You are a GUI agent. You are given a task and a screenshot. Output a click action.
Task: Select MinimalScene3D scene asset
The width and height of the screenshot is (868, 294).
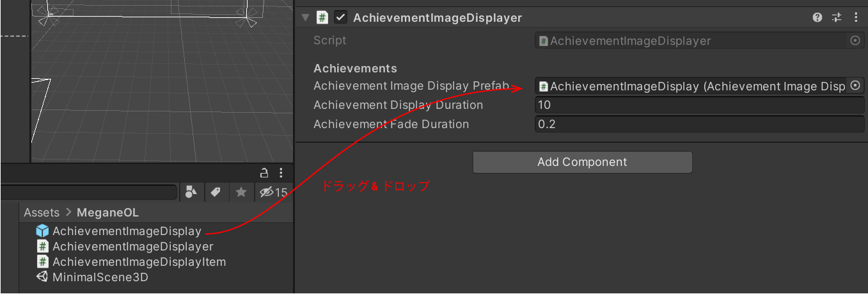[x=93, y=277]
